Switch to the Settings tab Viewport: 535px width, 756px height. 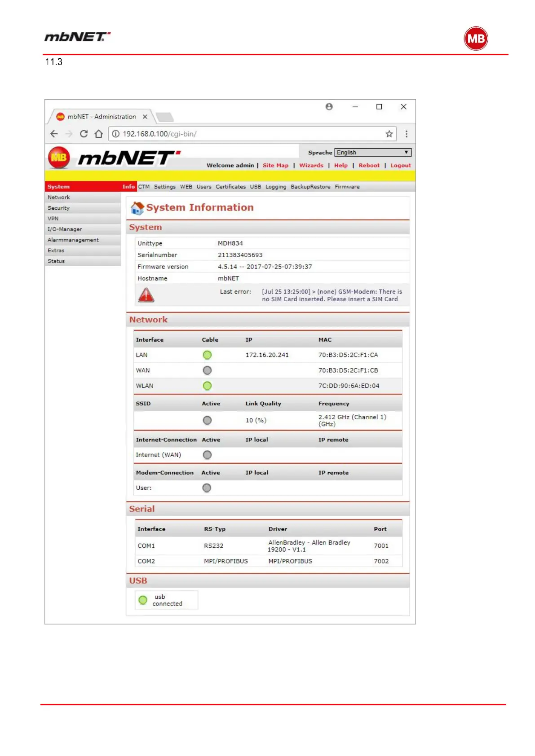165,187
